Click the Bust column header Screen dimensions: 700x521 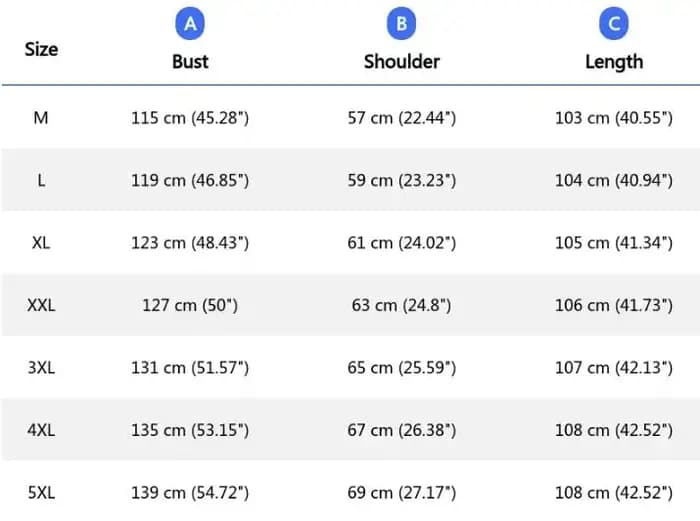pyautogui.click(x=190, y=62)
